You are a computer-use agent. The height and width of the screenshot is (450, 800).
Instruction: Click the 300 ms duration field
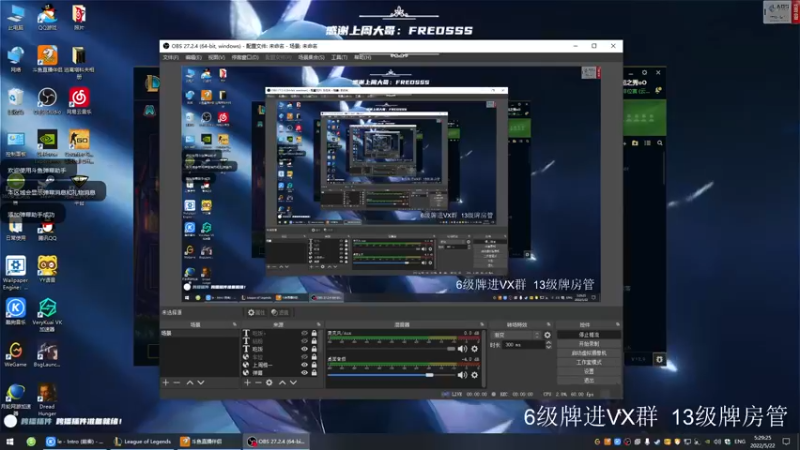[x=523, y=345]
